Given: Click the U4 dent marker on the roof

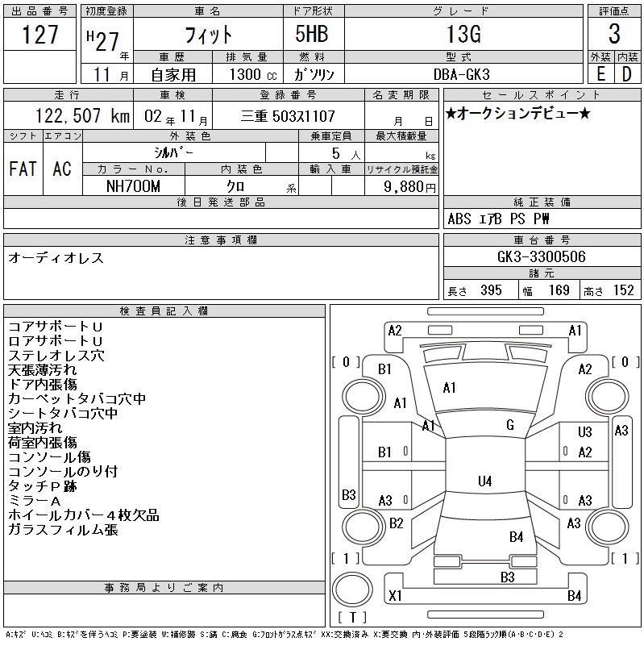Looking at the screenshot, I should 484,481.
